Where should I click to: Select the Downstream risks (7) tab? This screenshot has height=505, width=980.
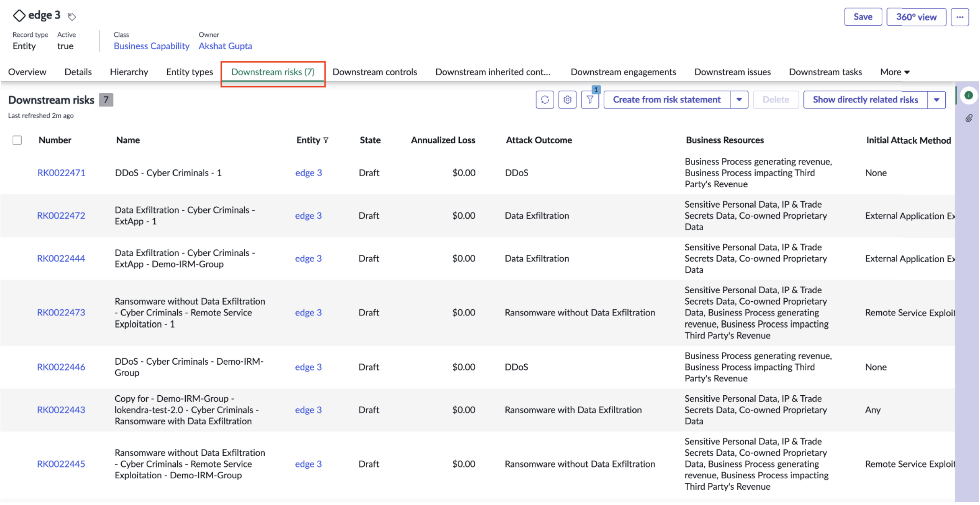[x=273, y=72]
